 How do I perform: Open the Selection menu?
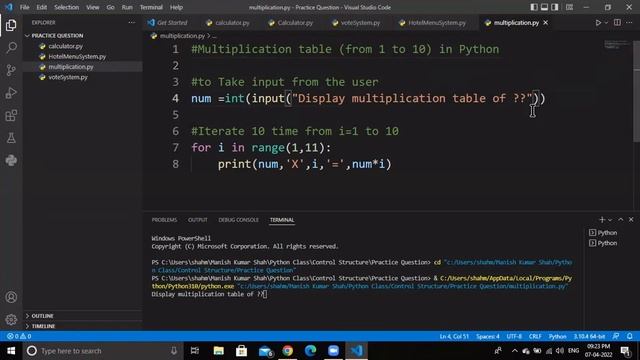pos(67,7)
